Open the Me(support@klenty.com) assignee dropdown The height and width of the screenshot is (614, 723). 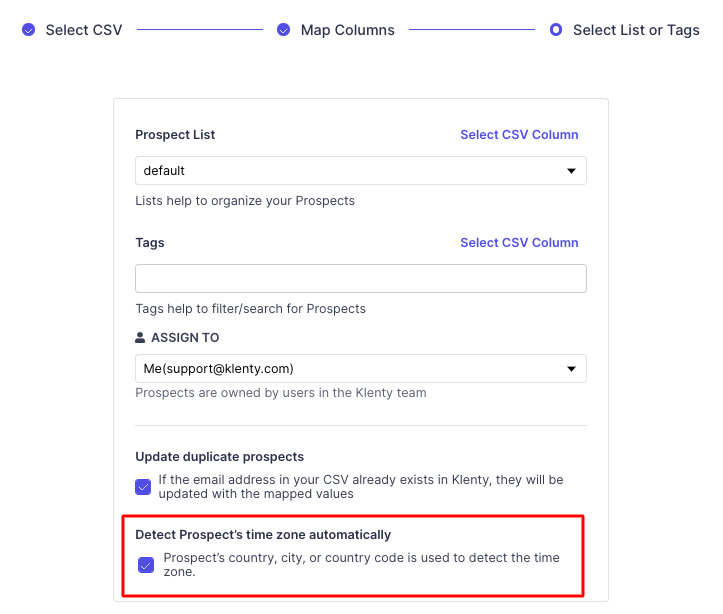361,368
